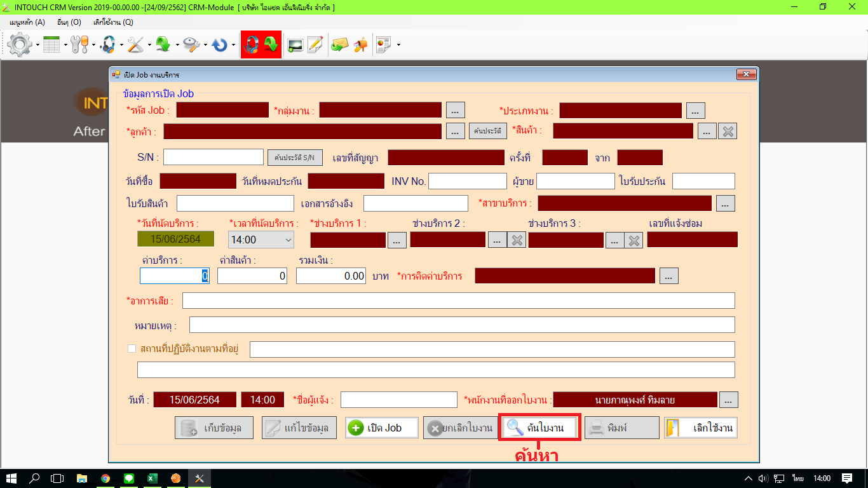868x488 pixels.
Task: Click the เปิด Job button
Action: pos(382,428)
